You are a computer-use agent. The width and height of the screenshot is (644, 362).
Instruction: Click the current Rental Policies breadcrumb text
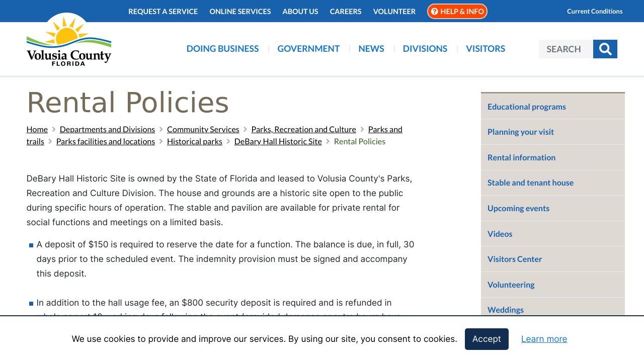pos(360,141)
